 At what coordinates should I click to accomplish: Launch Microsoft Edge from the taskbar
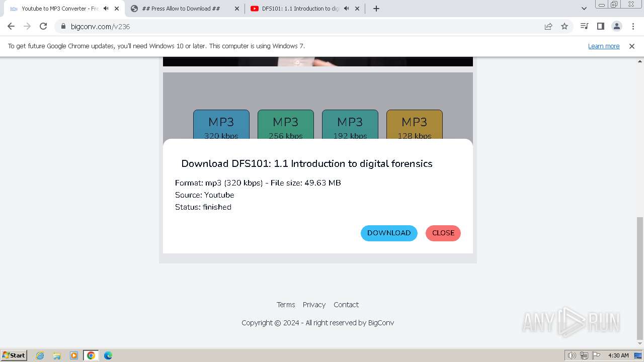(108, 355)
